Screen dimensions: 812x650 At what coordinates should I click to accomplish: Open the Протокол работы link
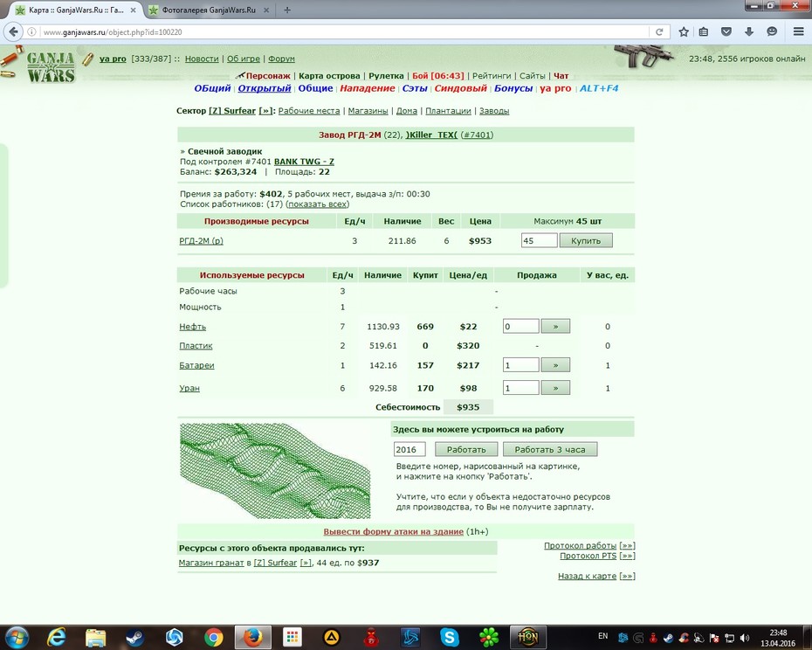coord(580,546)
